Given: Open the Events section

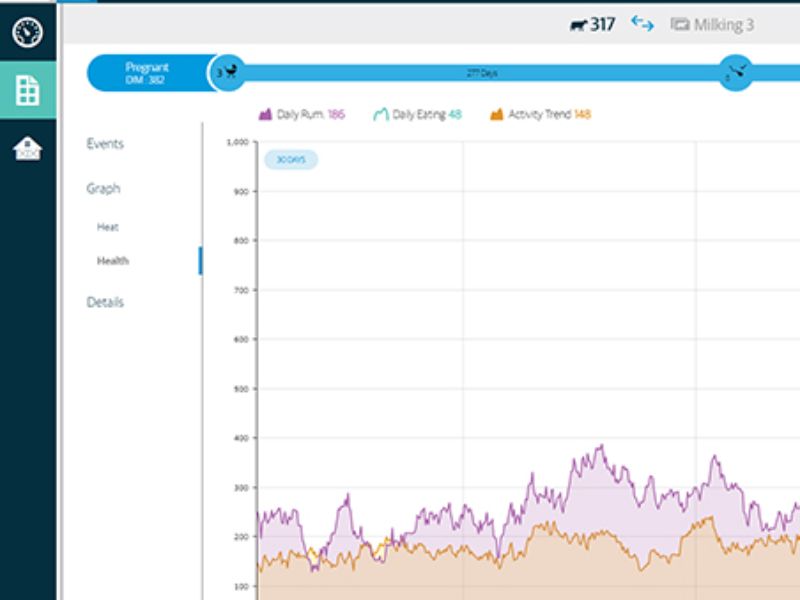Looking at the screenshot, I should (x=105, y=144).
